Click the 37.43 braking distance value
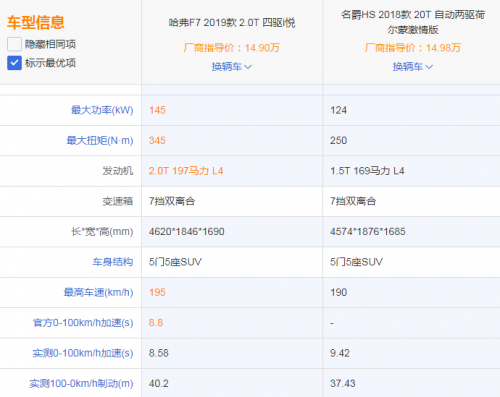This screenshot has width=500, height=397. 343,383
